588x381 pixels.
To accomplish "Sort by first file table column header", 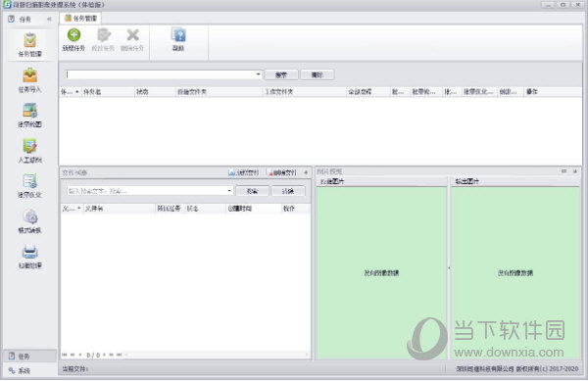I will (72, 209).
